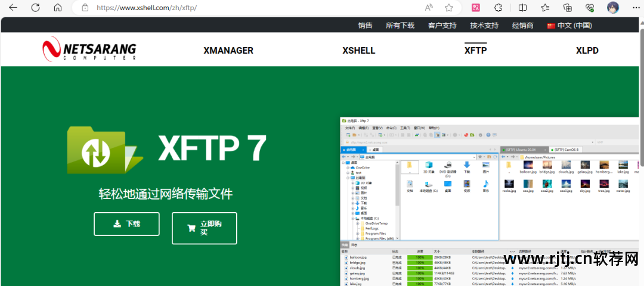Add this page to favorites
This screenshot has width=644, height=286.
coord(449,7)
